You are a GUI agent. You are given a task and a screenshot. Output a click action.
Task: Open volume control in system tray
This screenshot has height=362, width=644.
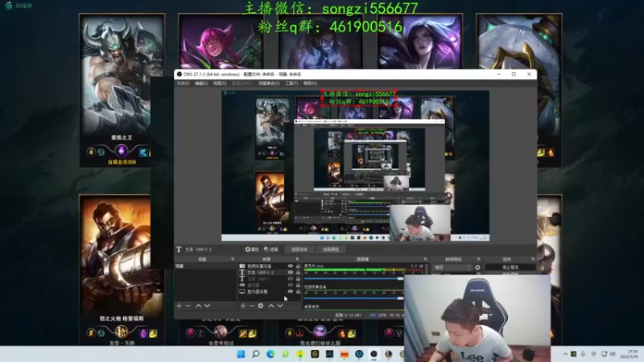pyautogui.click(x=613, y=354)
